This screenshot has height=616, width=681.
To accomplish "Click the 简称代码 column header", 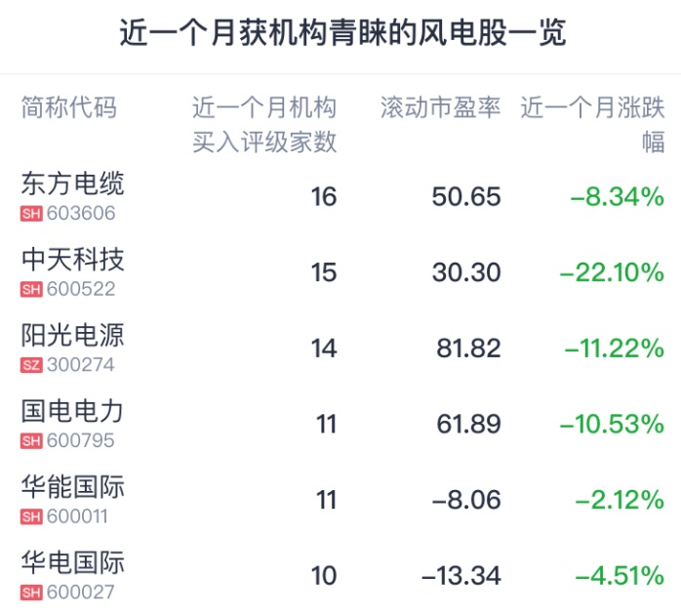I will pyautogui.click(x=68, y=108).
